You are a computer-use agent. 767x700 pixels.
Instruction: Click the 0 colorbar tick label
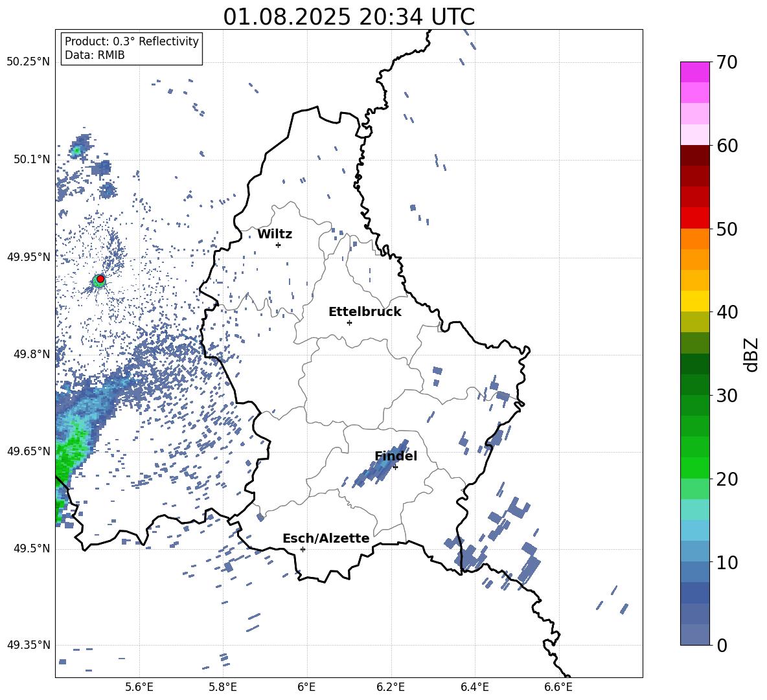tap(722, 645)
